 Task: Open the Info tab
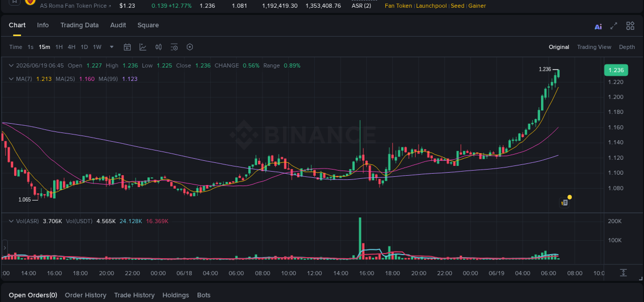point(43,25)
